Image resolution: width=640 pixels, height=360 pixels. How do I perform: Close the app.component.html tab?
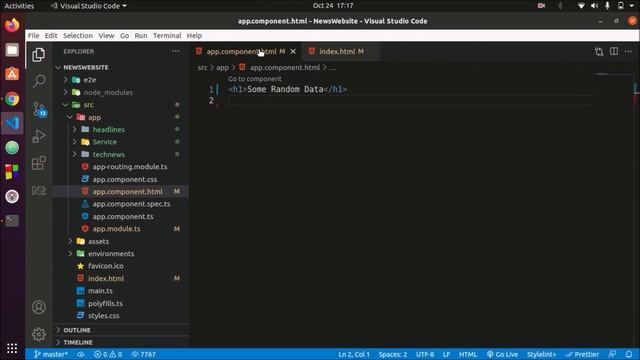click(x=293, y=51)
